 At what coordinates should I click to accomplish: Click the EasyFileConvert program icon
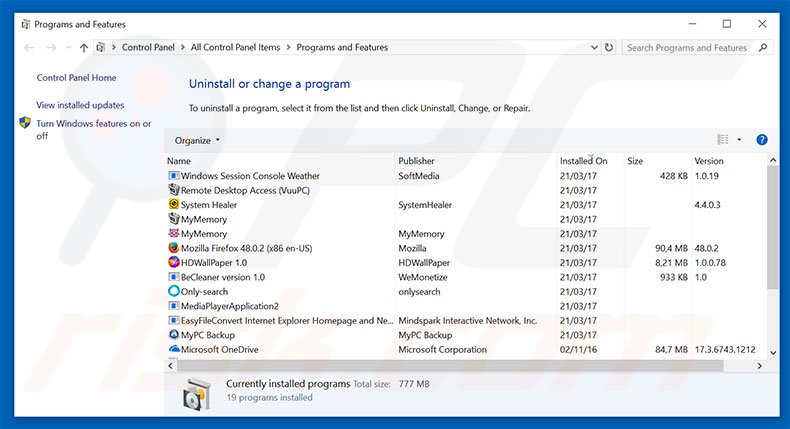point(173,320)
